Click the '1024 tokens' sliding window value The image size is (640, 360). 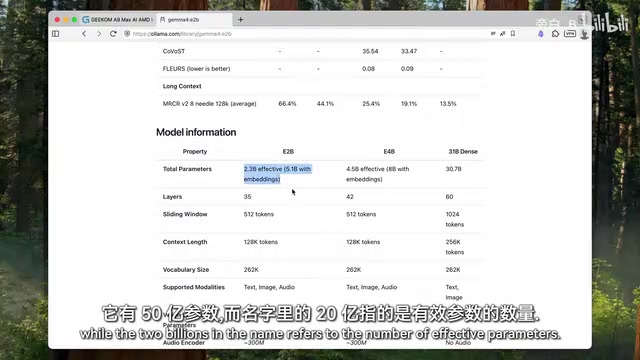click(455, 219)
